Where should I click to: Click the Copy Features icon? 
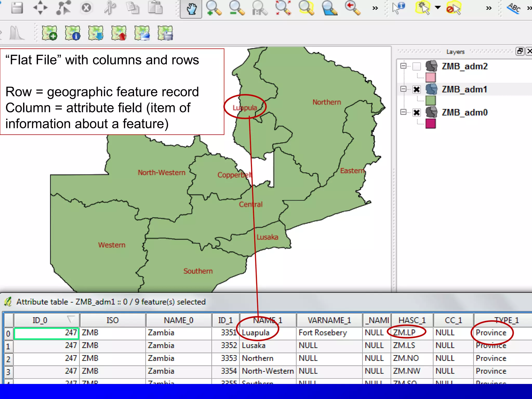133,8
